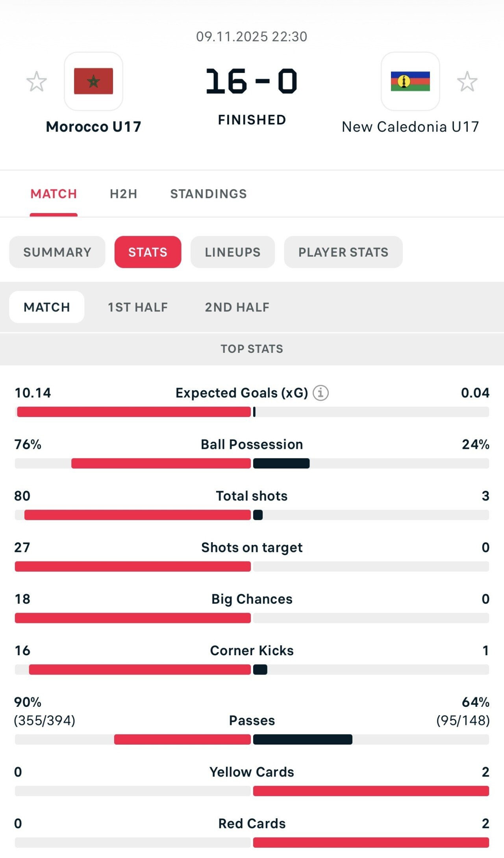Click the Total shots stat bar
This screenshot has height=858, width=504.
coord(252,515)
